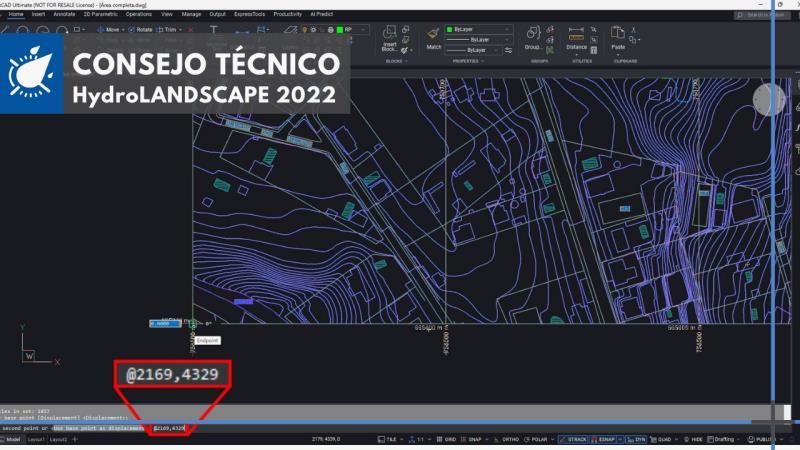Viewport: 800px width, 450px height.
Task: Open the RP layer dropdown
Action: [x=364, y=30]
